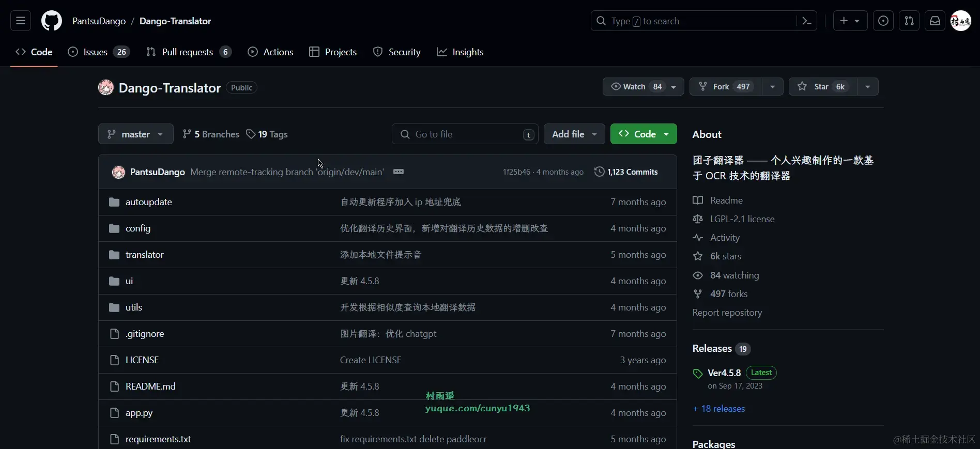Image resolution: width=980 pixels, height=449 pixels.
Task: Click the file icon beside LICENSE
Action: 115,360
